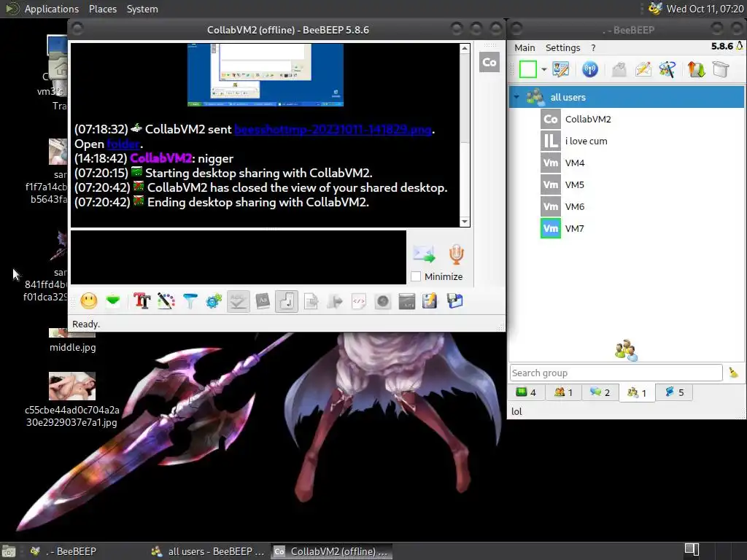Check the Minimize checkbox

[416, 276]
